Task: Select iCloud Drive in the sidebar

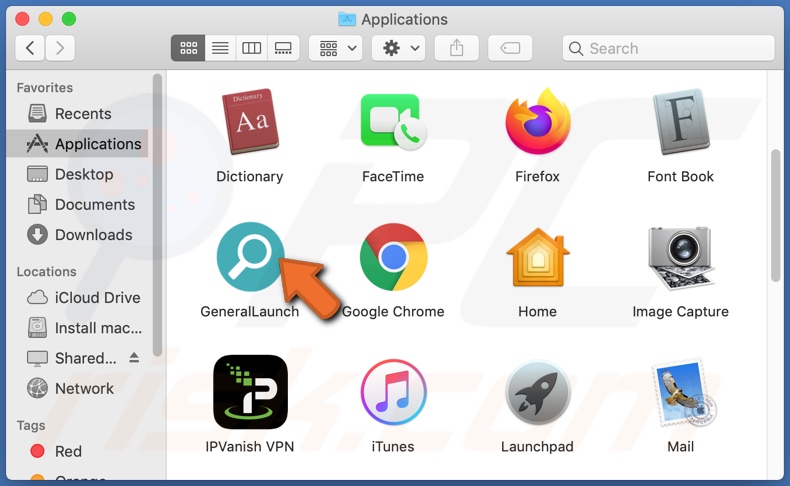Action: (x=97, y=298)
